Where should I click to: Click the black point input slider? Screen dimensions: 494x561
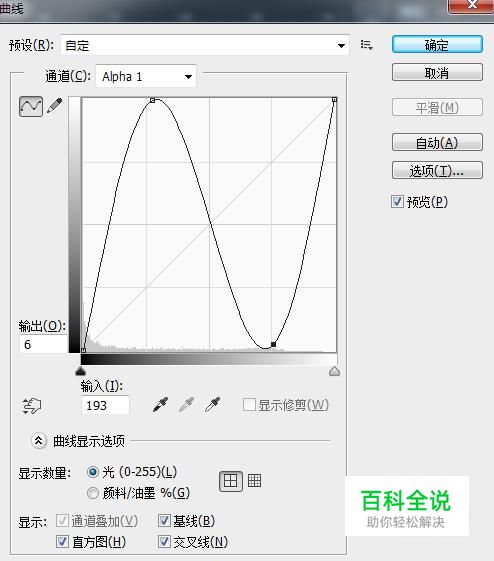coord(80,371)
